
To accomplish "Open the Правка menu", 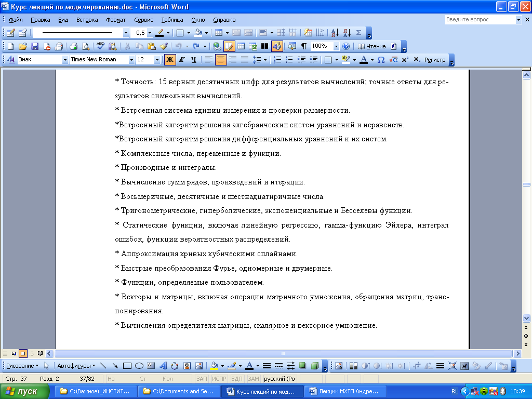I will [x=41, y=20].
